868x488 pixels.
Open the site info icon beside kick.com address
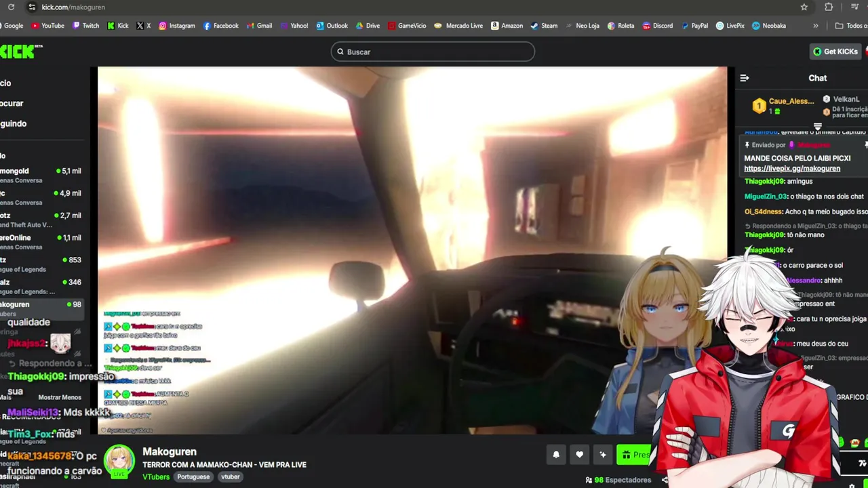(31, 7)
